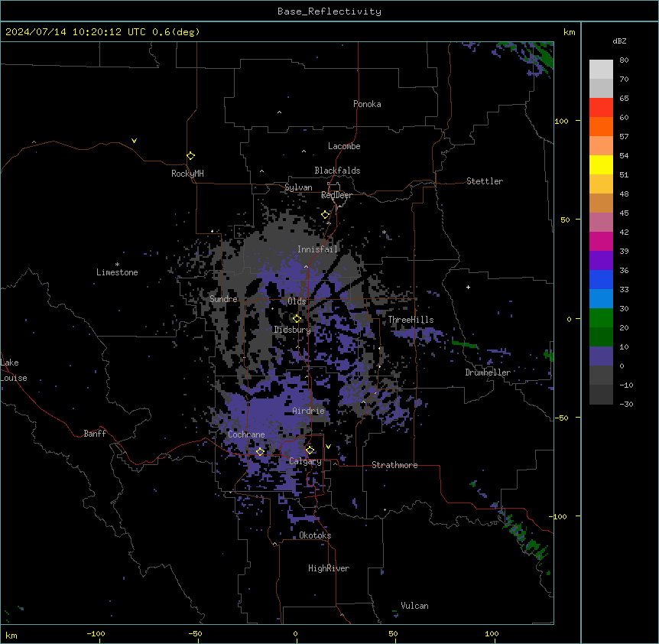Select the Drumheller label
This screenshot has width=659, height=644.
click(x=488, y=372)
